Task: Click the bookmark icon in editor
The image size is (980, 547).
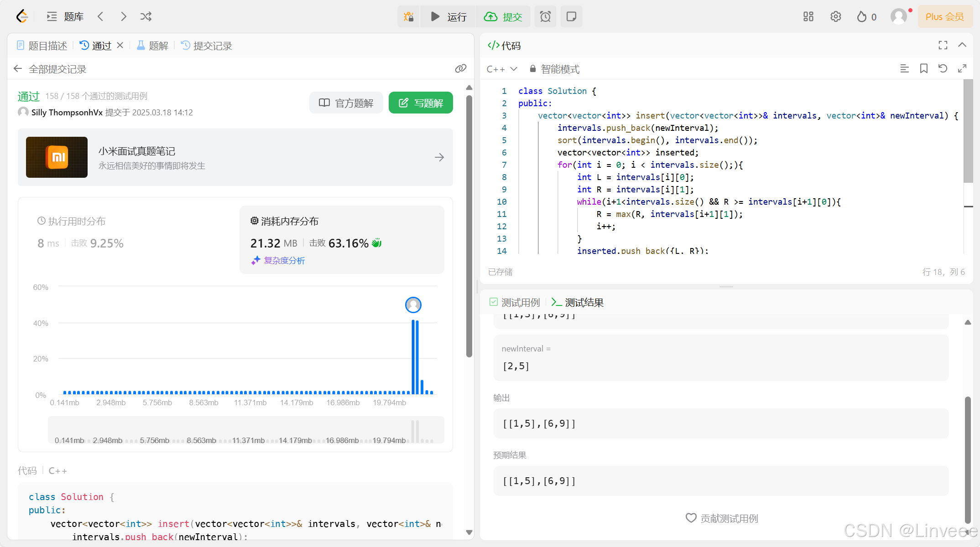Action: tap(924, 68)
